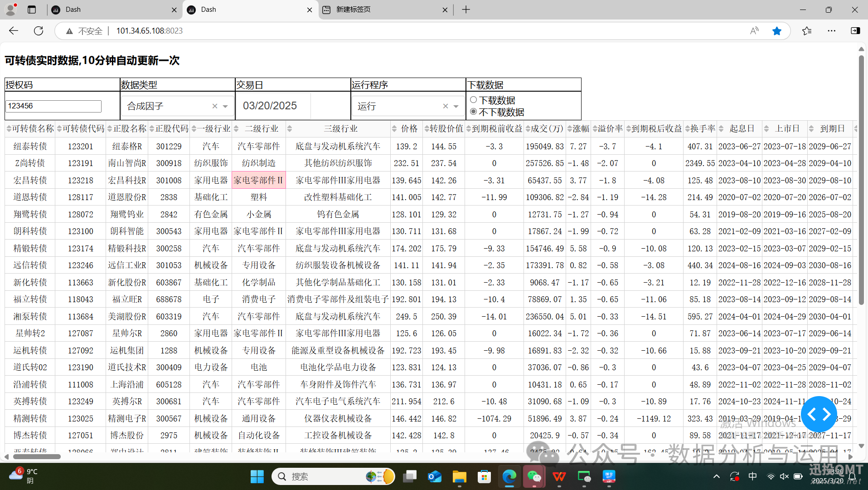The width and height of the screenshot is (868, 490).
Task: Click the blue Dash debug menu button
Action: point(819,414)
